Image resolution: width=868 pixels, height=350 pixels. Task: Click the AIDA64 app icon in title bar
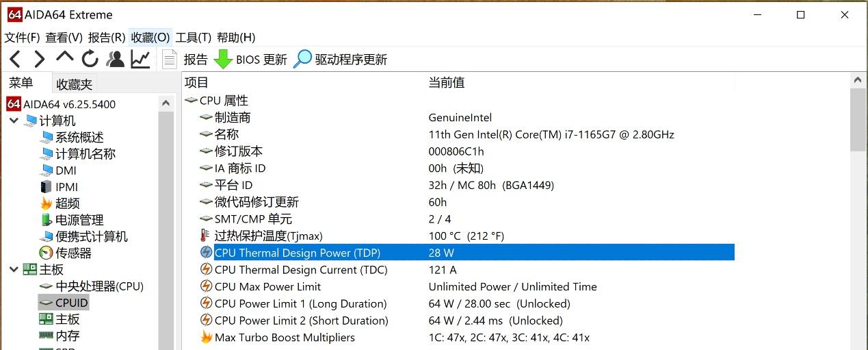tap(14, 14)
